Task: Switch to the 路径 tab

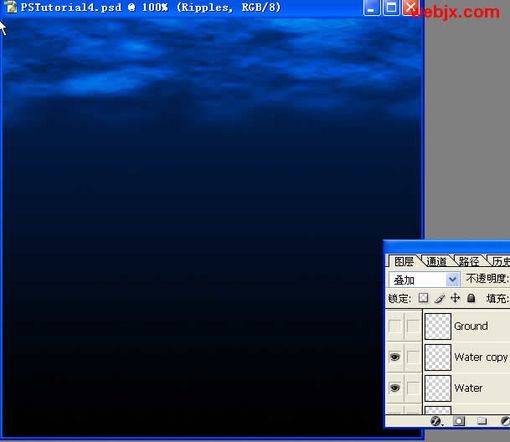Action: (468, 261)
